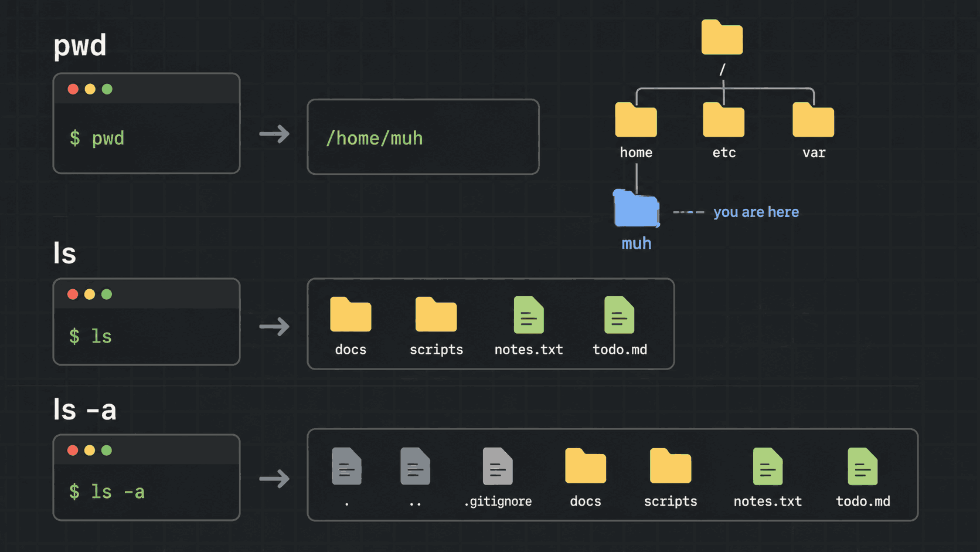The height and width of the screenshot is (552, 980).
Task: Click green dot in ls -a terminal
Action: pyautogui.click(x=107, y=451)
